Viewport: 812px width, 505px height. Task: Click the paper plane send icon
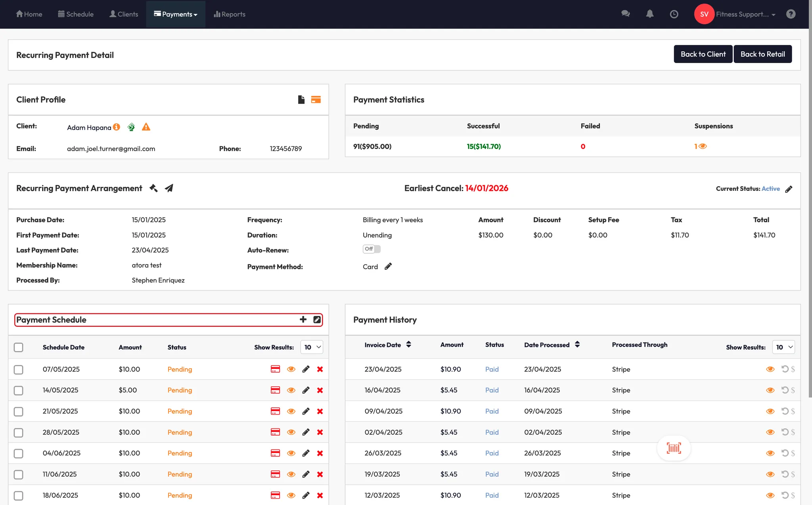click(169, 188)
